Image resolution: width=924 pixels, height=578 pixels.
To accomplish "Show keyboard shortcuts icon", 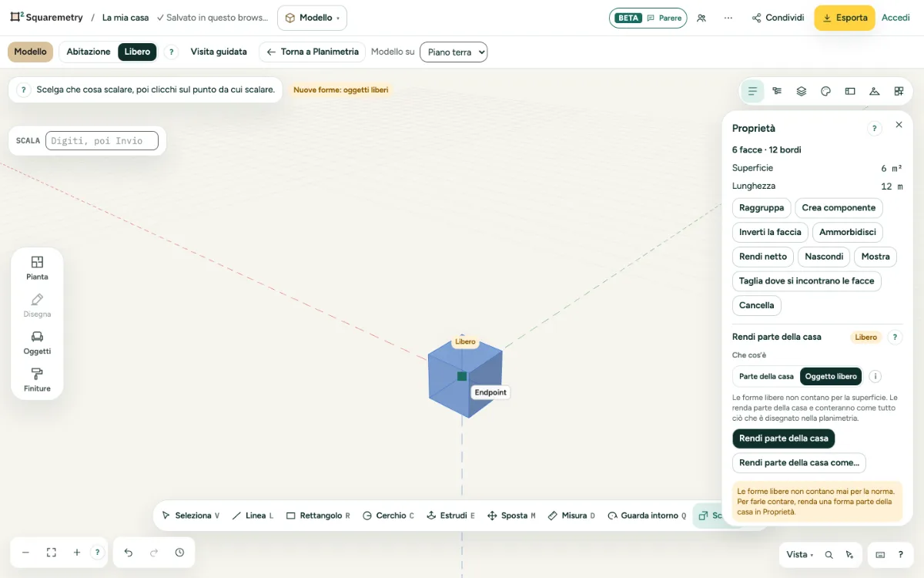I will pos(880,555).
